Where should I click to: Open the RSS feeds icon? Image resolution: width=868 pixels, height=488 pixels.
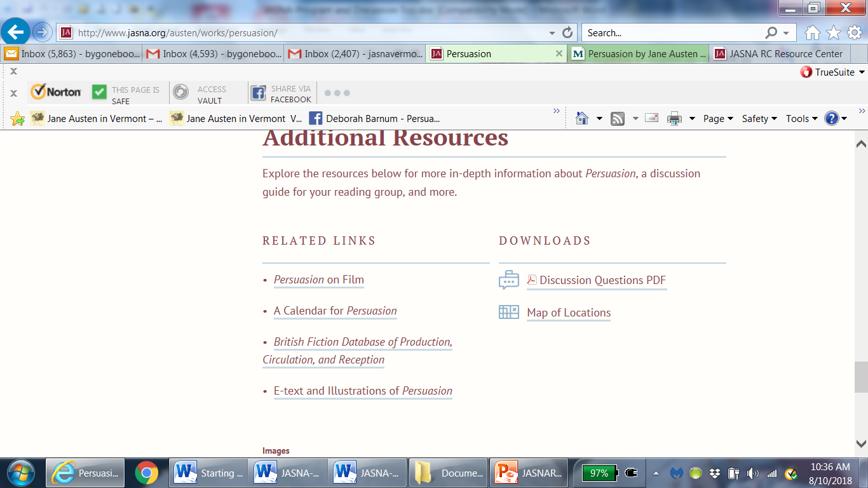coord(617,118)
